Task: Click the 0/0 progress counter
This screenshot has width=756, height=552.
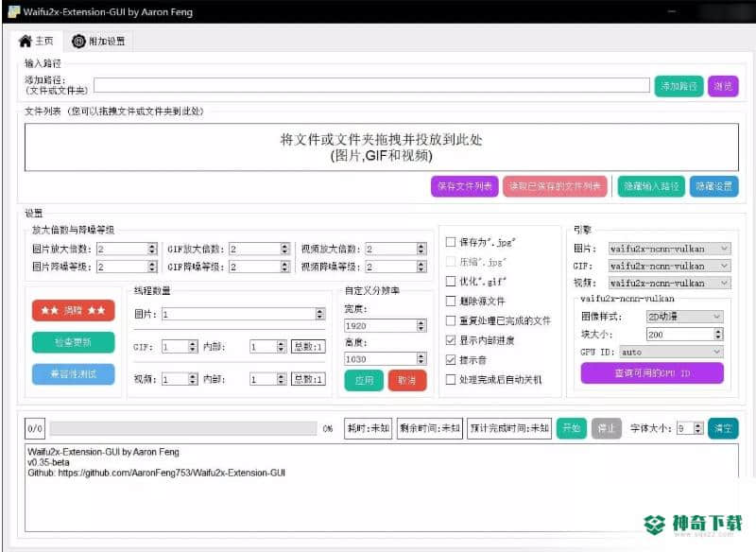Action: [35, 428]
